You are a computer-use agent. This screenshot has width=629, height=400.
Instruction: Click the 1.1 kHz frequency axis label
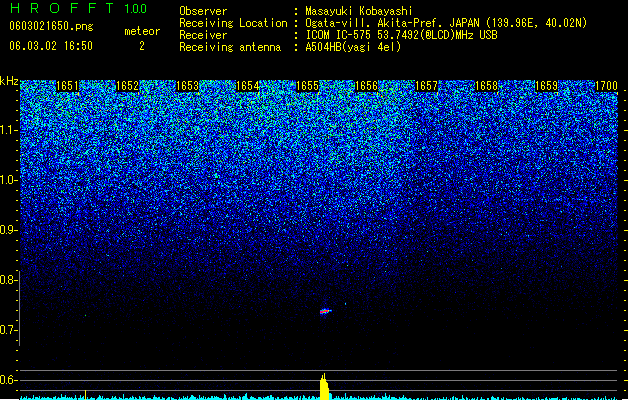click(x=8, y=130)
